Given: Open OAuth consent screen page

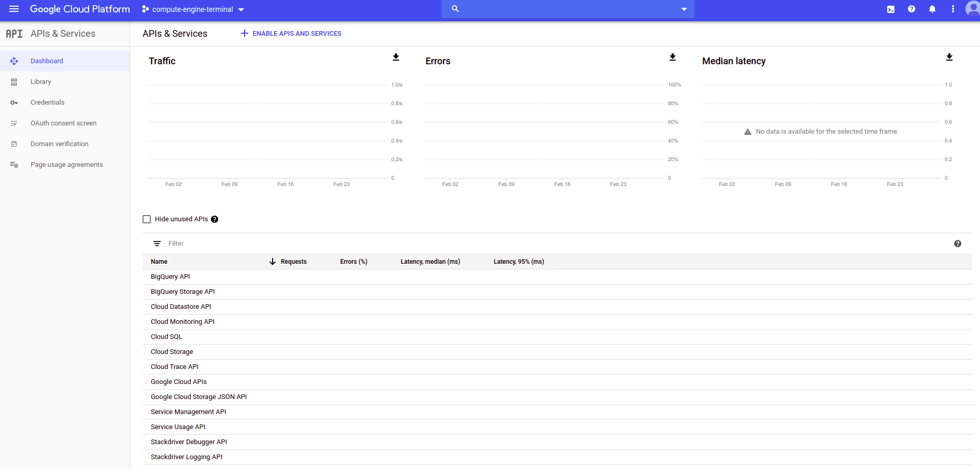Looking at the screenshot, I should pos(65,123).
